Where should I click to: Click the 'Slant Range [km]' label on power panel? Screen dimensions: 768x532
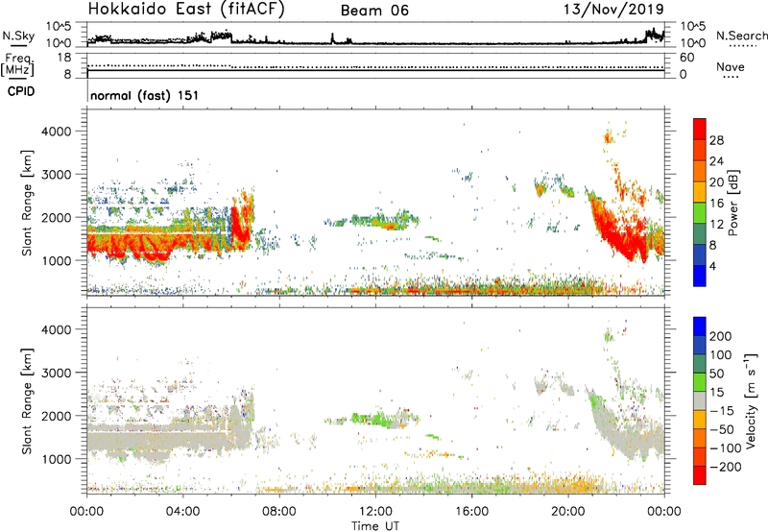(x=27, y=203)
